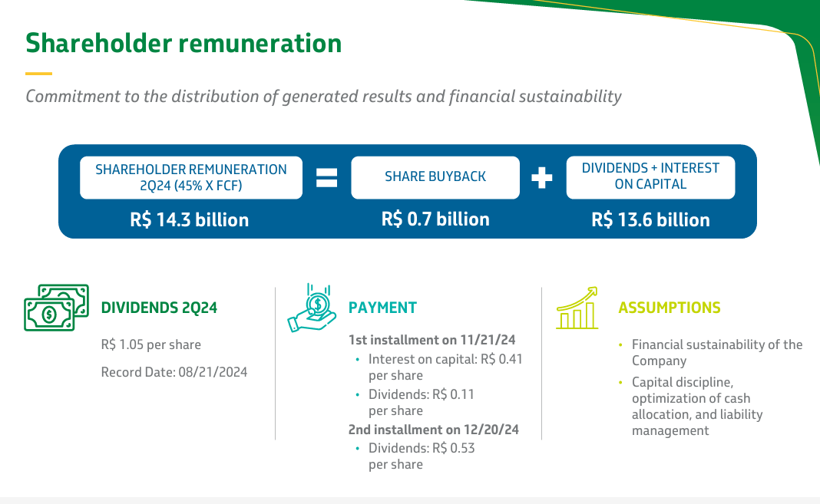The width and height of the screenshot is (820, 504).
Task: Click the 'R$ 0.7 billion' value
Action: (435, 219)
